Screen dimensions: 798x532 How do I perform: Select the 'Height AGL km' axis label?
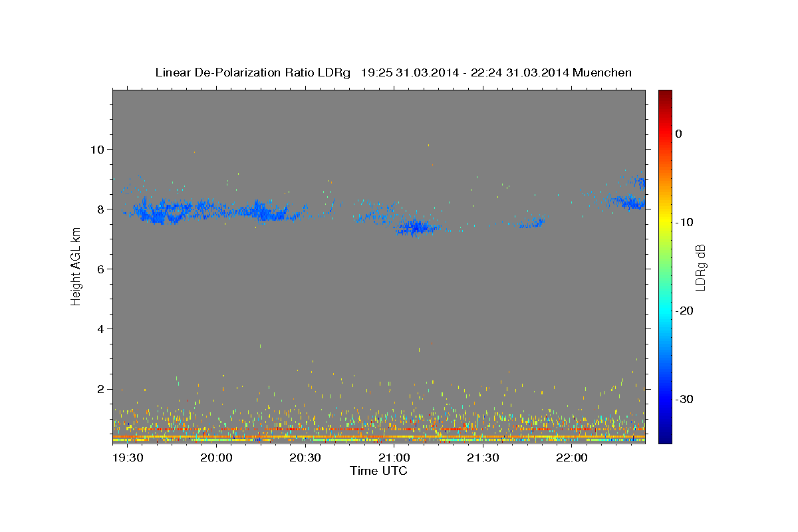tap(76, 266)
